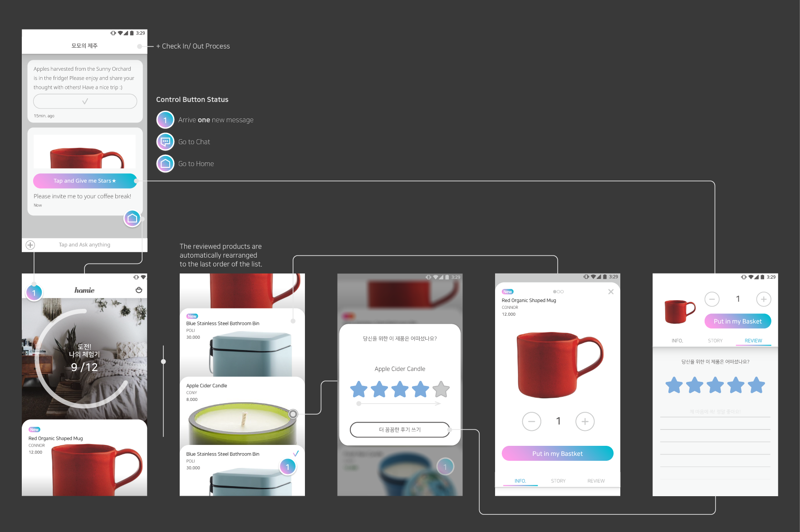Tap Put in my Basket on review screen
800x532 pixels.
738,321
